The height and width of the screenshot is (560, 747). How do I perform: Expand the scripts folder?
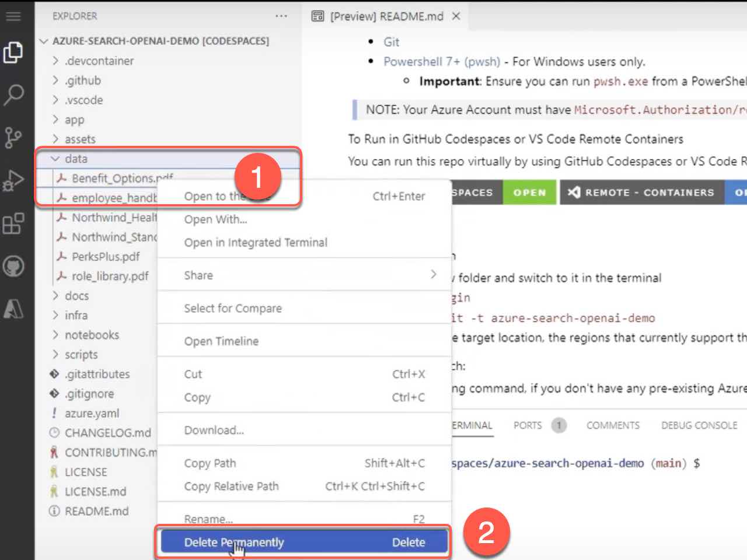click(75, 355)
